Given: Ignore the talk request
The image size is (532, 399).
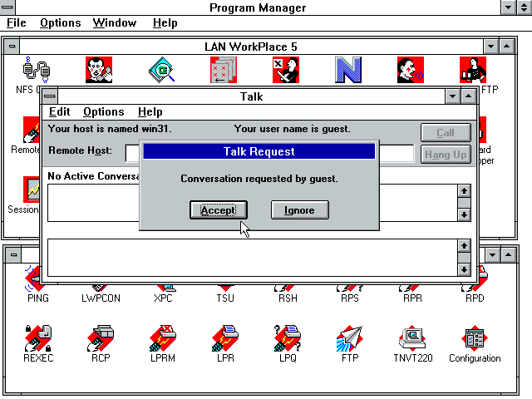Looking at the screenshot, I should point(299,210).
